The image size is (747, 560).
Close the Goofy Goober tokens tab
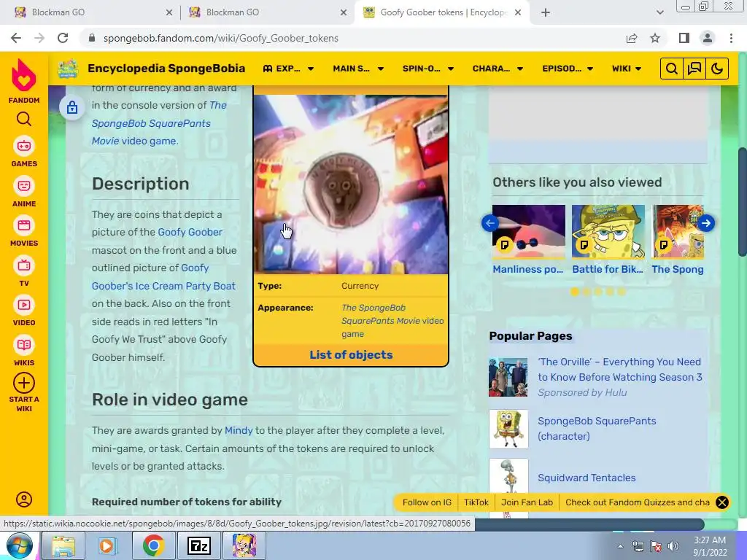point(518,12)
